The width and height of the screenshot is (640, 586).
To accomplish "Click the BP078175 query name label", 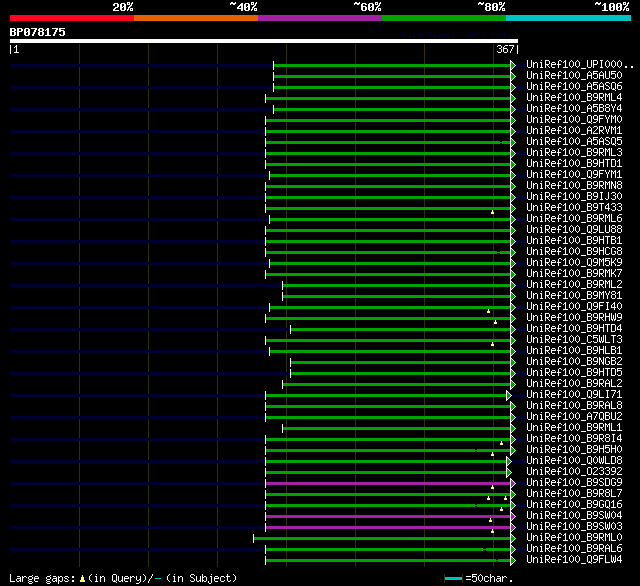I will pos(38,32).
